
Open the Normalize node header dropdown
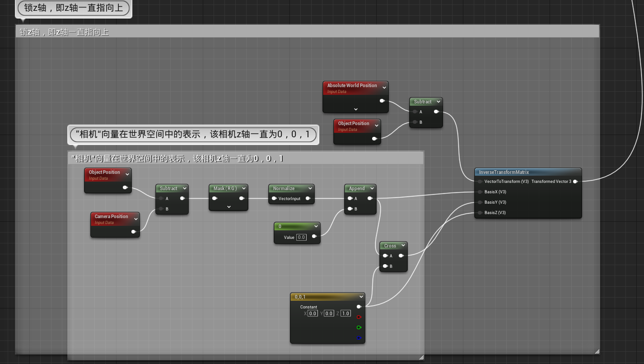point(309,188)
